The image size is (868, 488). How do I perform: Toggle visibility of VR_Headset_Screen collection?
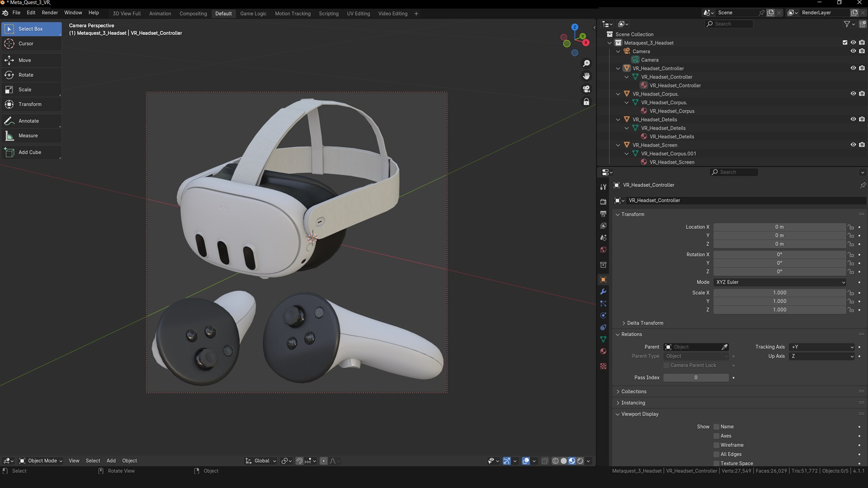[x=853, y=145]
